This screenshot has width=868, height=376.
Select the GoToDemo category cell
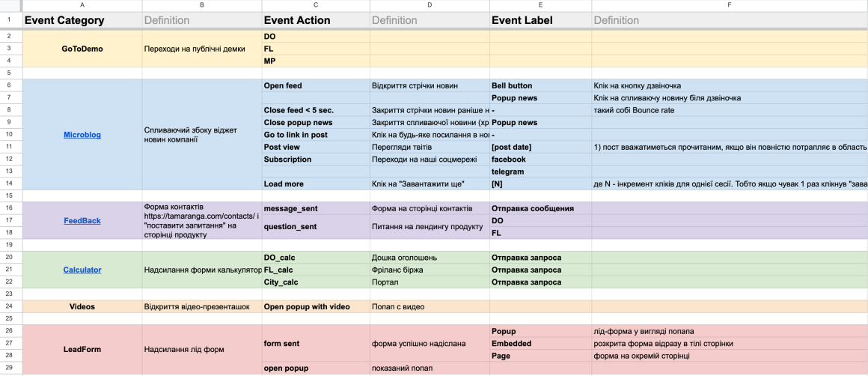(82, 49)
